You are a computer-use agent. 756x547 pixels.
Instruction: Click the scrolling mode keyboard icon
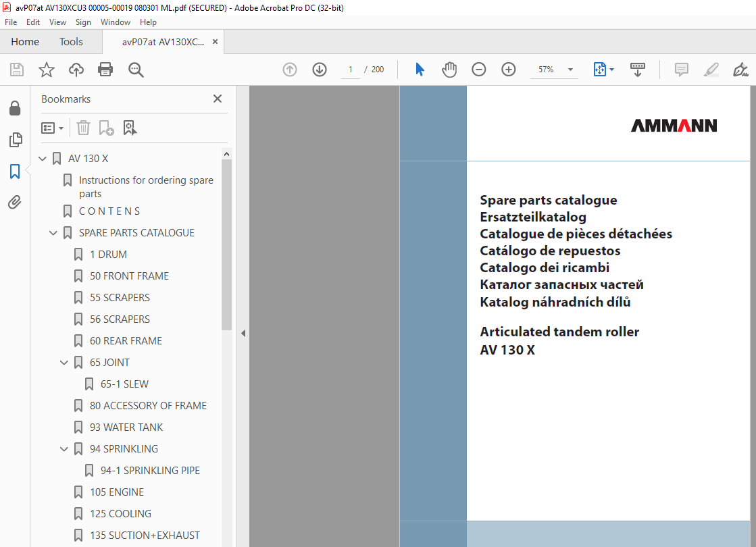point(637,70)
